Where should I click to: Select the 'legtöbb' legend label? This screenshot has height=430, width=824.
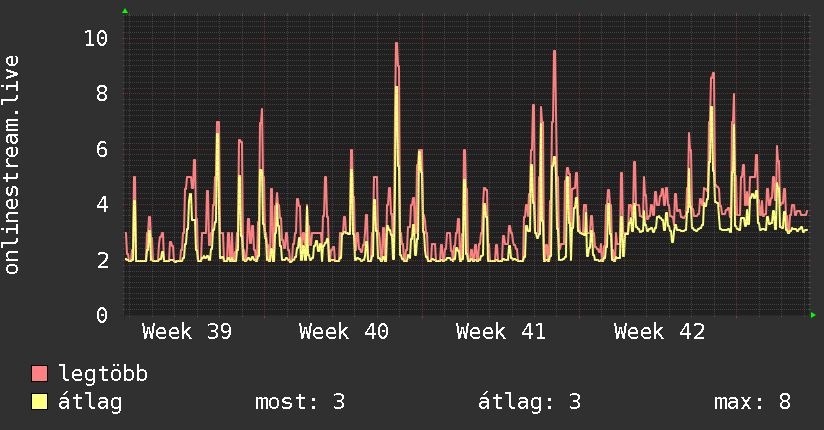coord(103,374)
